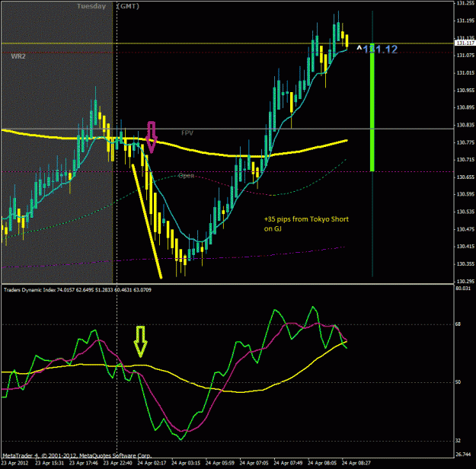Image resolution: width=476 pixels, height=469 pixels.
Task: Click the '24 Apr 02:17' time label
Action: 152,463
